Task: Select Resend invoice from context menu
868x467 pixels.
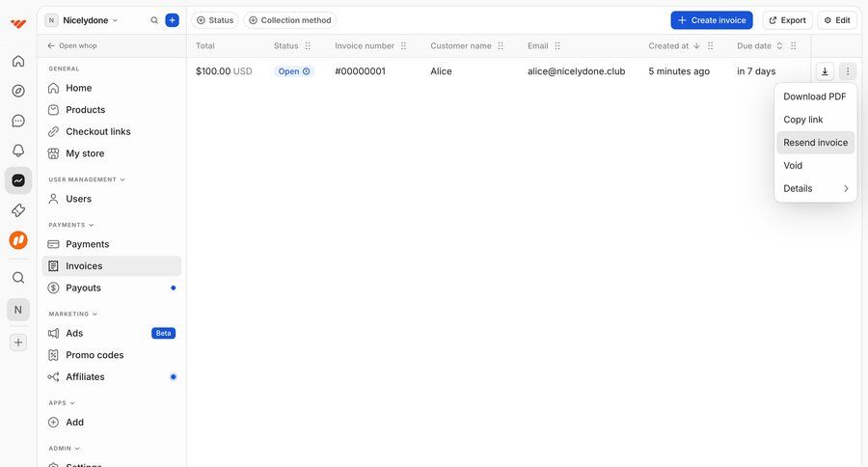Action: [x=815, y=143]
